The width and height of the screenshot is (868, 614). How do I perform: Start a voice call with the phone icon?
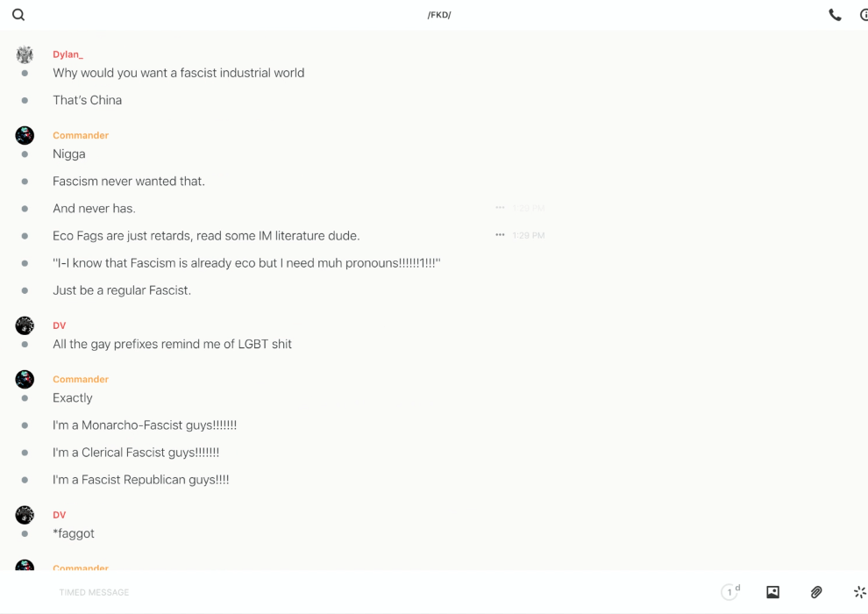835,15
